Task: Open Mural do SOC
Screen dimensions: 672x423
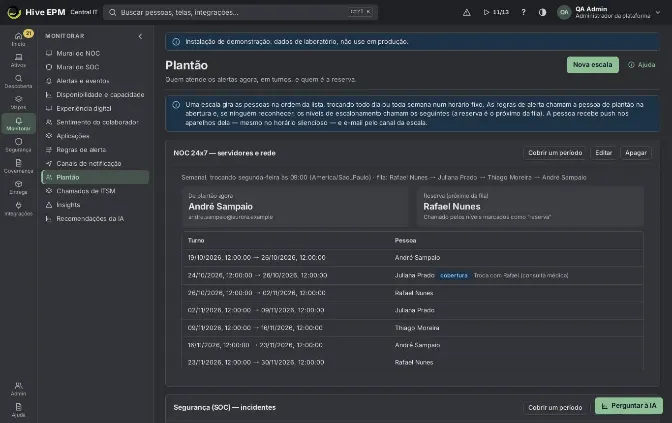Action: coord(95,67)
